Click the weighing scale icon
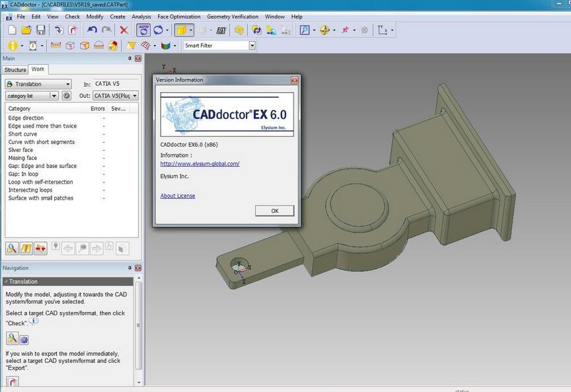571x392 pixels. (x=33, y=46)
